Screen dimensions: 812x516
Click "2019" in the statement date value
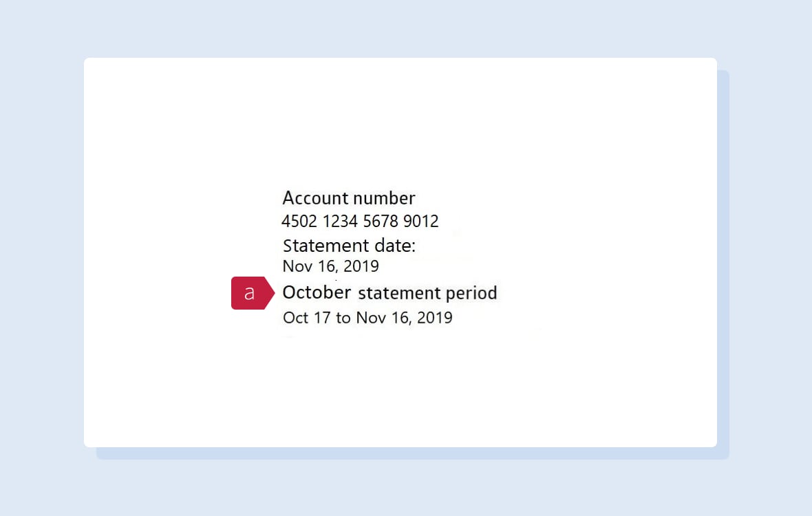click(361, 266)
